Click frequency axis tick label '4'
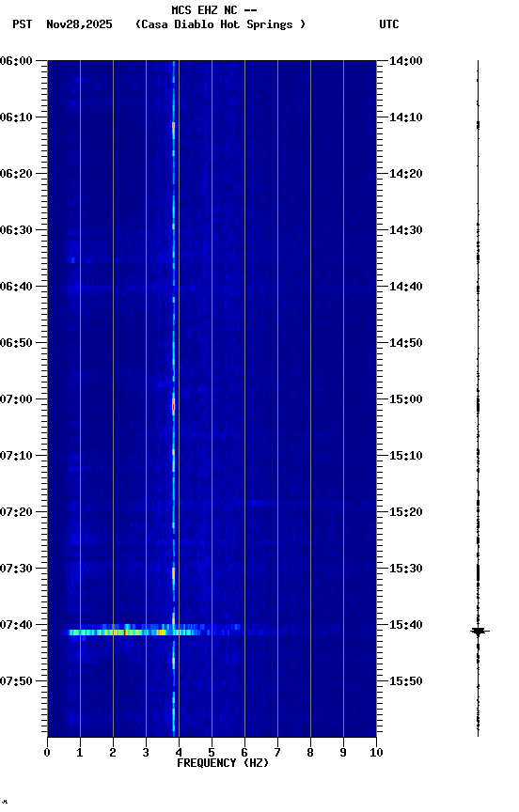519x812 pixels. coord(179,753)
